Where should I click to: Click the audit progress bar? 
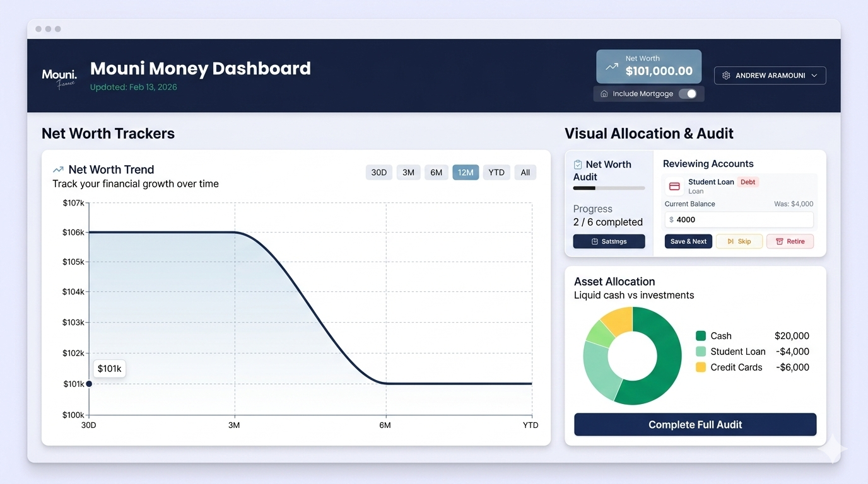point(609,188)
